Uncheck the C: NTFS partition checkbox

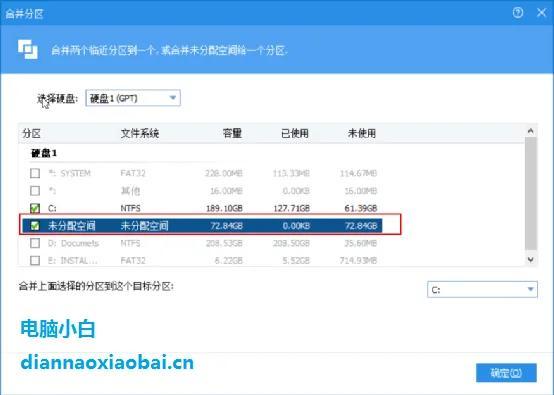coord(35,208)
